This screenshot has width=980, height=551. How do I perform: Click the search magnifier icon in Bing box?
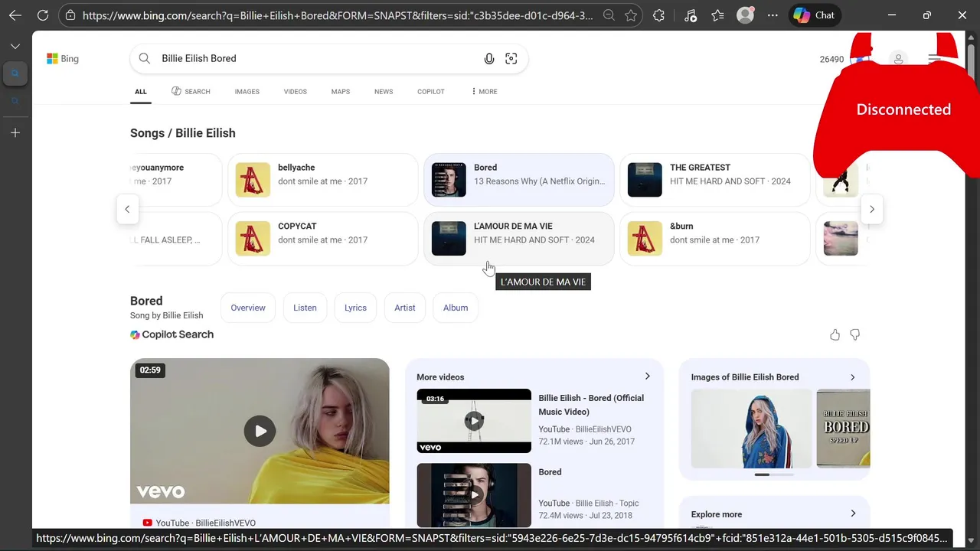coord(144,58)
